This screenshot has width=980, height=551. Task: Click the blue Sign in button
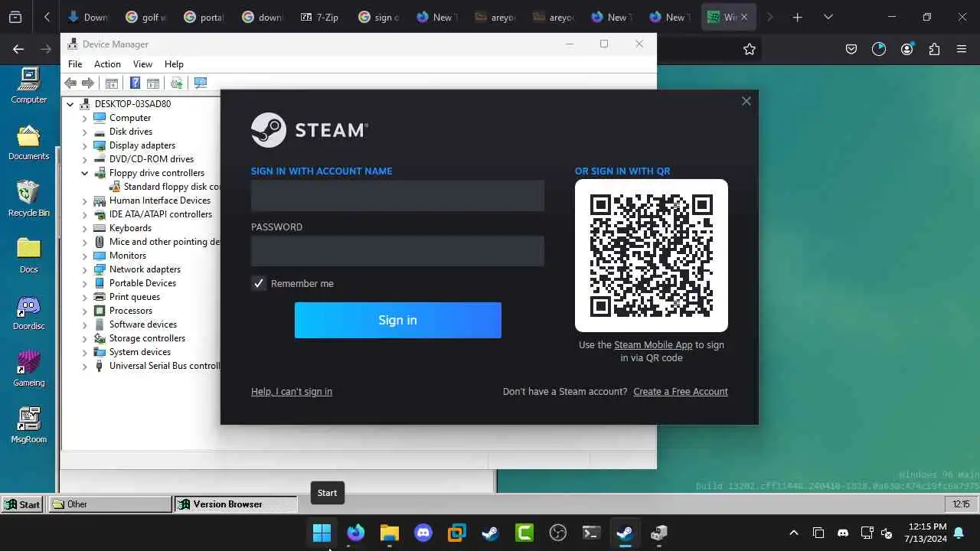pos(398,320)
